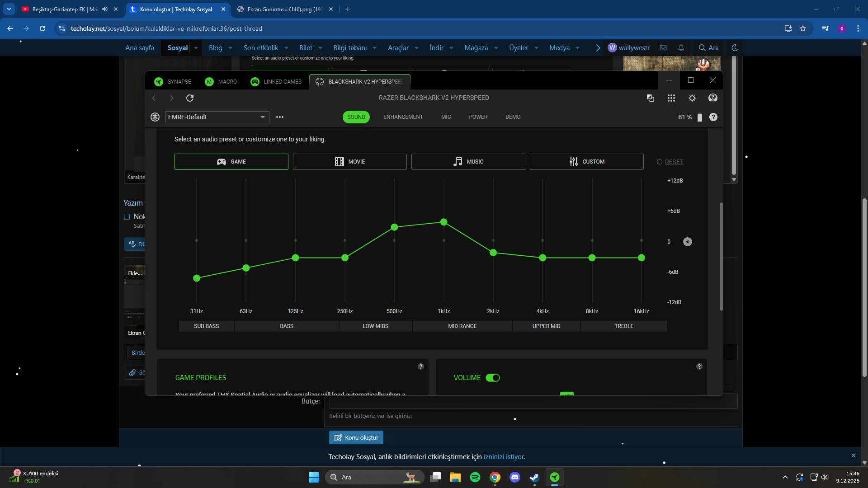Screen dimensions: 868x488
Task: Open Game Profiles help question mark
Action: click(421, 366)
